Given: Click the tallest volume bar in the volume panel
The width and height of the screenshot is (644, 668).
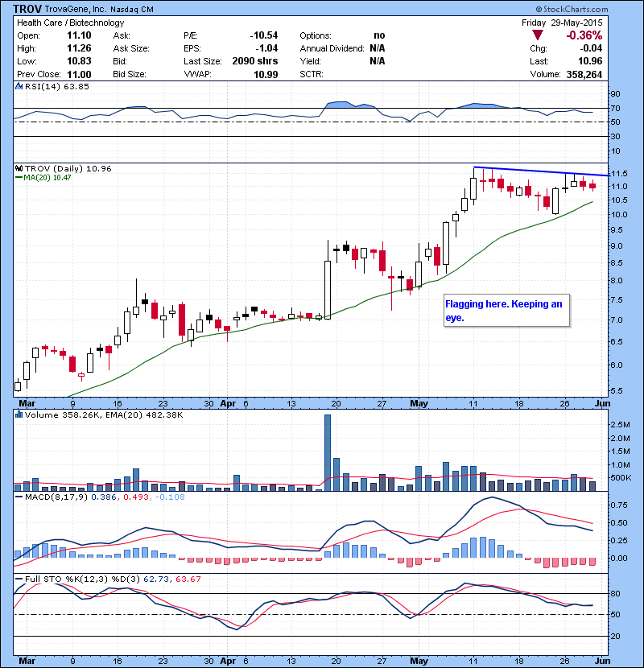Looking at the screenshot, I should (x=328, y=453).
